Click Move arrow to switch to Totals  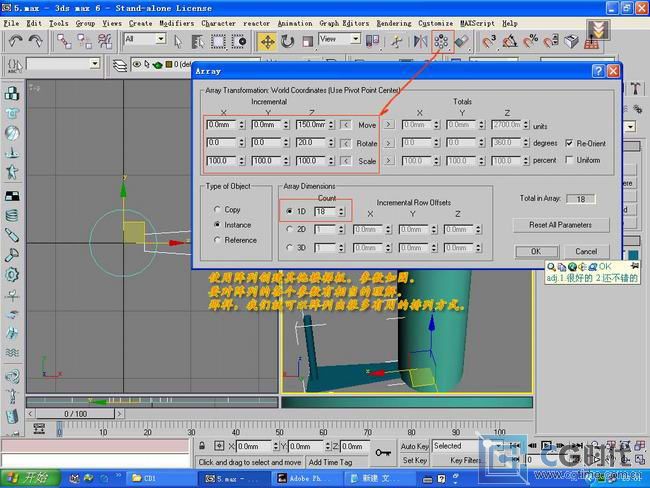pos(388,124)
